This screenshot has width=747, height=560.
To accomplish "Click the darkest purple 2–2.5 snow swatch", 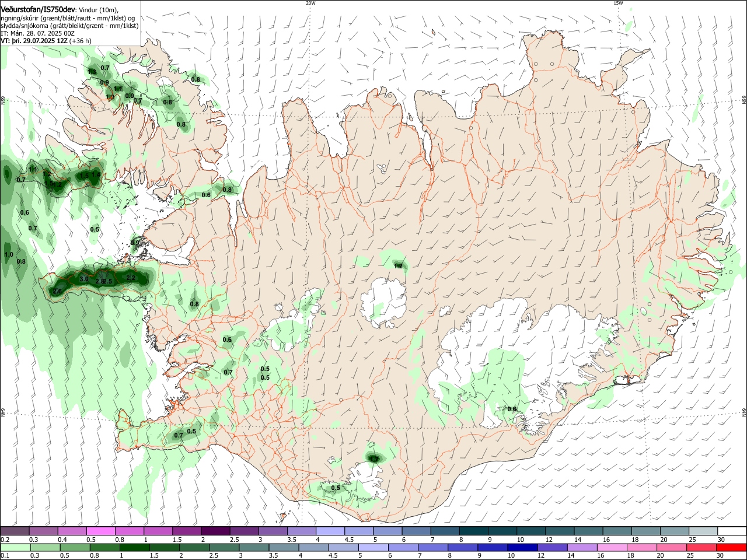I will click(215, 531).
